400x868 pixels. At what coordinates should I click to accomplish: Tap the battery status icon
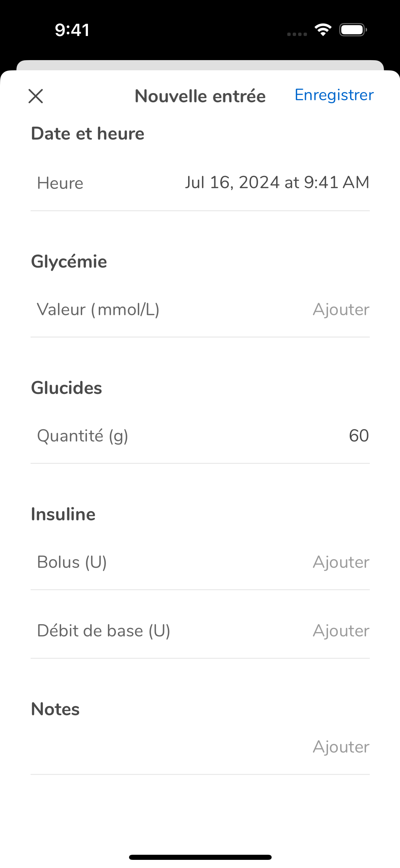(353, 30)
